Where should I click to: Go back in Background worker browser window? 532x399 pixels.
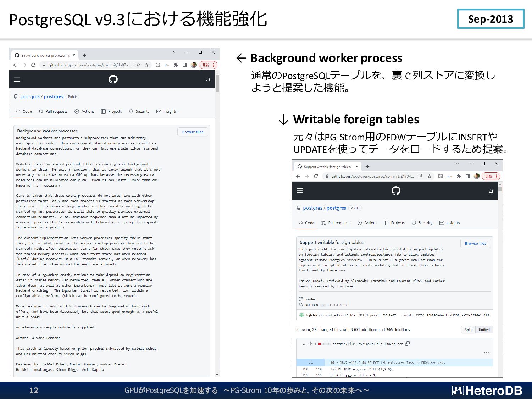[15, 65]
